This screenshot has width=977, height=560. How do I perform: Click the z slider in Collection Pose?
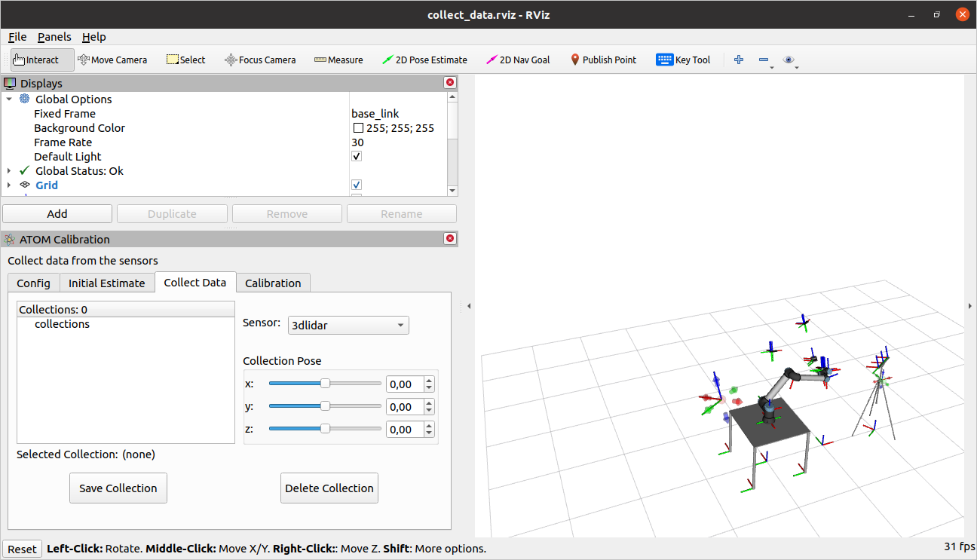pos(324,428)
